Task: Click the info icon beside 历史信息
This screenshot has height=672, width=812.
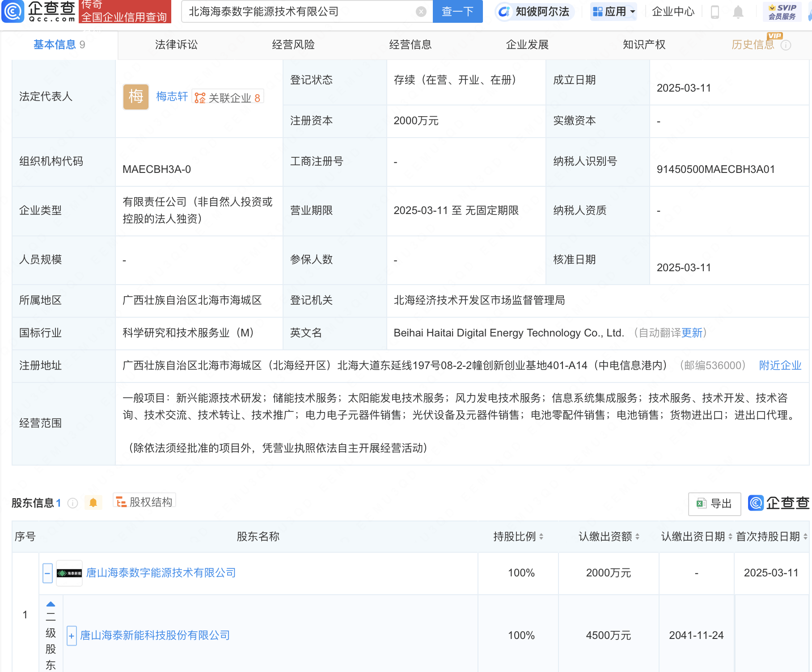Action: 786,45
